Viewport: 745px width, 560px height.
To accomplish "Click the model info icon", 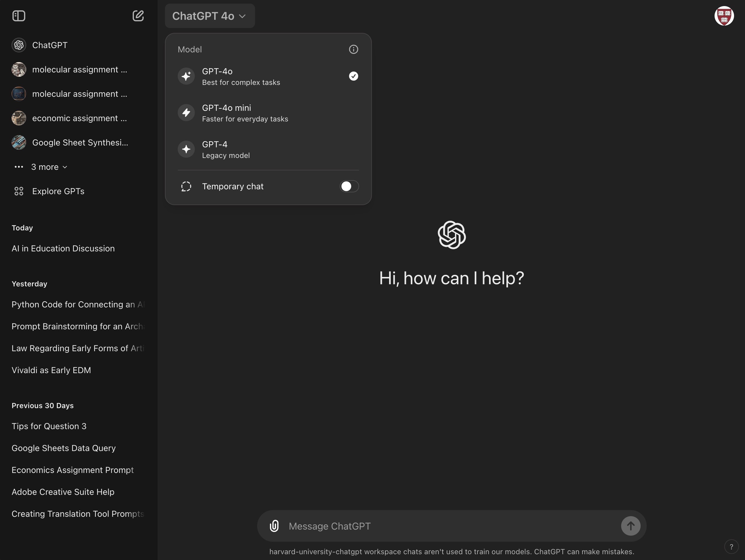I will coord(353,50).
